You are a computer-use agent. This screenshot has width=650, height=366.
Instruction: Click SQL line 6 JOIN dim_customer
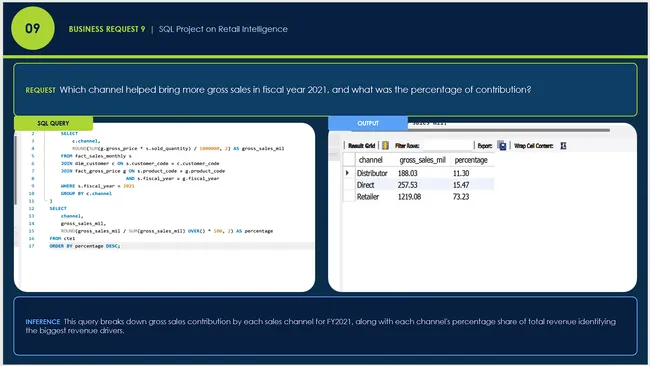140,163
